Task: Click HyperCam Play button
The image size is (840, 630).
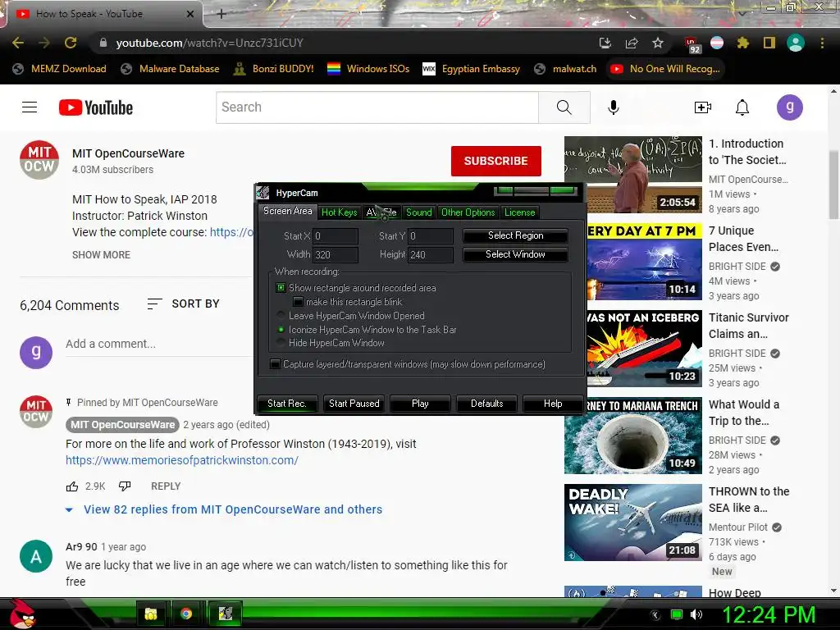Action: (420, 404)
